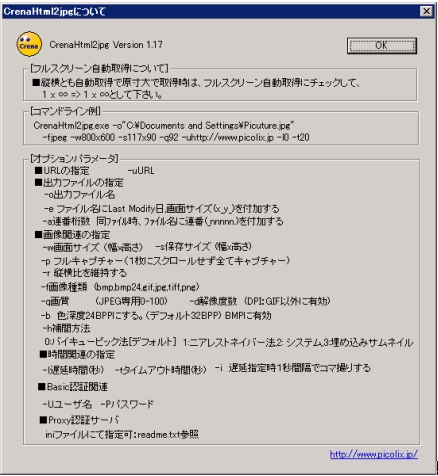438x476 pixels.
Task: Click the 出力ファイルの指定 heading
Action: 79,183
